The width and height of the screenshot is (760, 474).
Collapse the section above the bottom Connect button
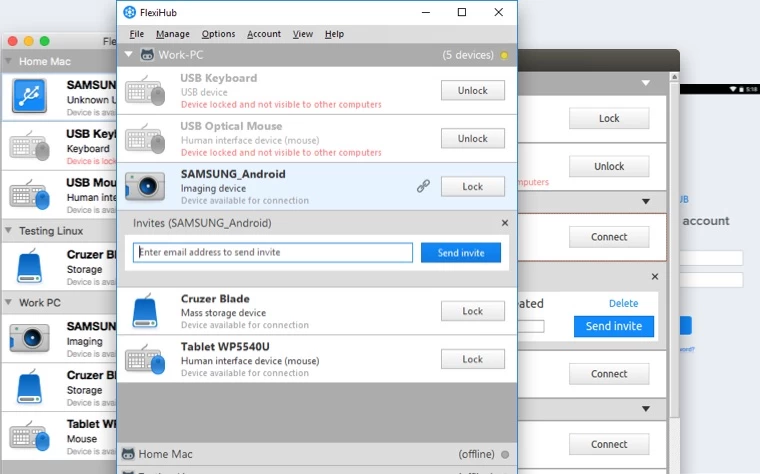click(x=646, y=409)
